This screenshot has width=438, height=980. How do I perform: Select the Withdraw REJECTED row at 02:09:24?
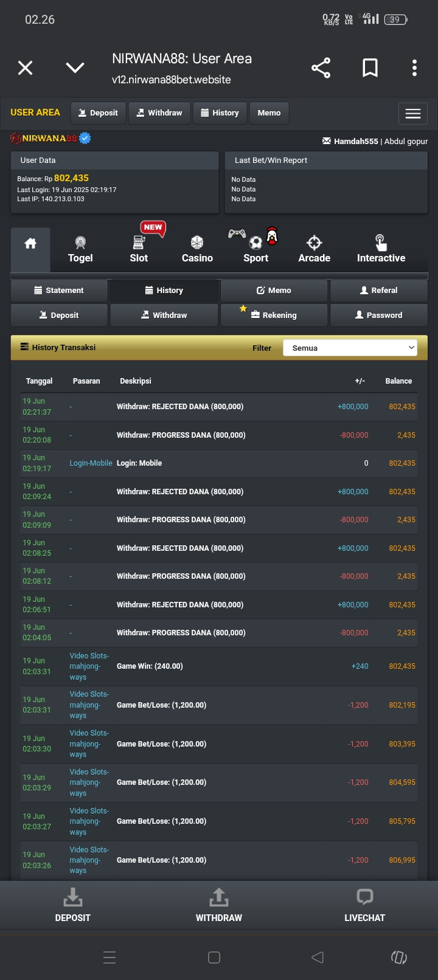tap(219, 492)
